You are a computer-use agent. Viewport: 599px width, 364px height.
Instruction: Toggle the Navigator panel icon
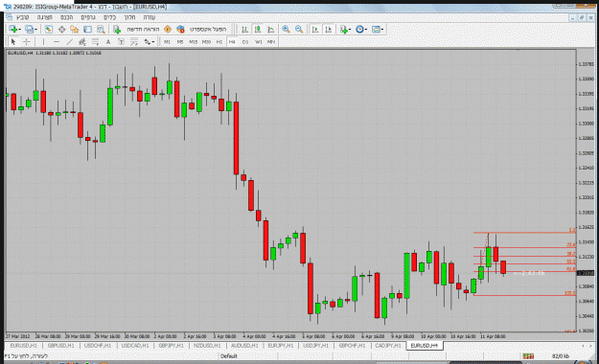75,30
